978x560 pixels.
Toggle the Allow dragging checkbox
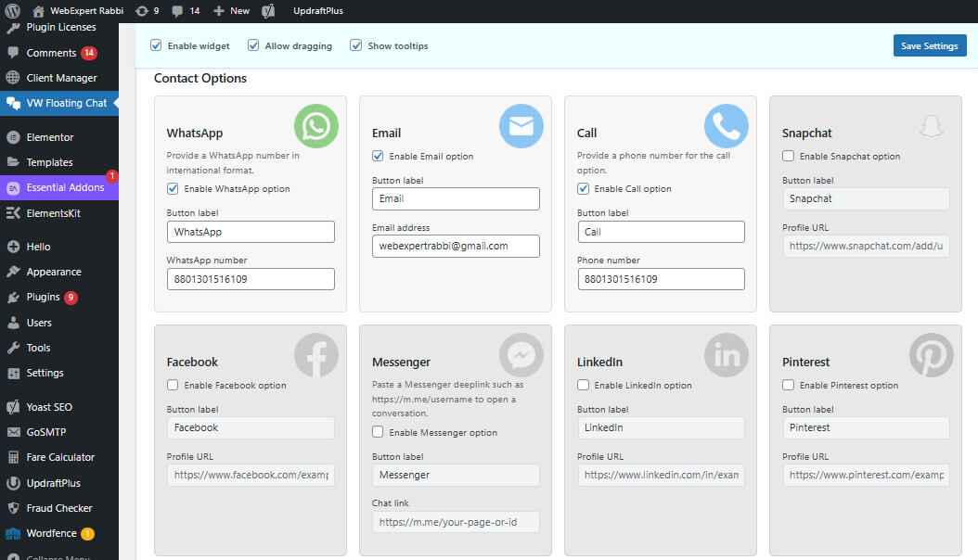coord(253,45)
